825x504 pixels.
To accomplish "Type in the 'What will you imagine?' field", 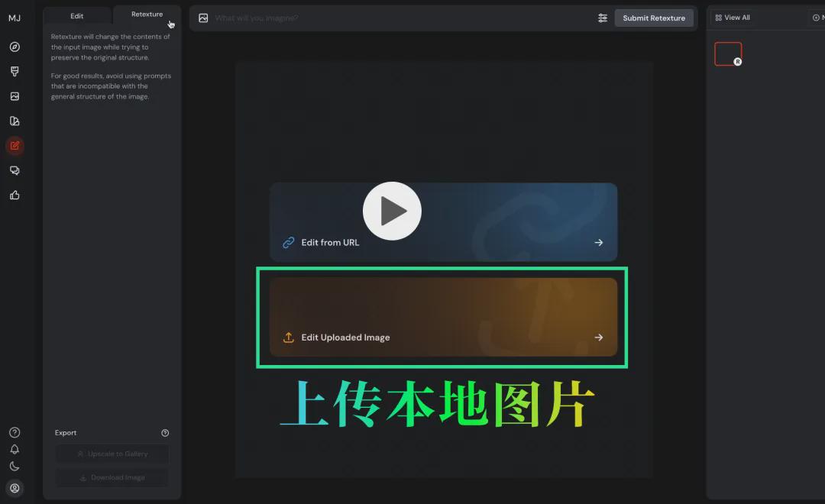I will pyautogui.click(x=397, y=18).
